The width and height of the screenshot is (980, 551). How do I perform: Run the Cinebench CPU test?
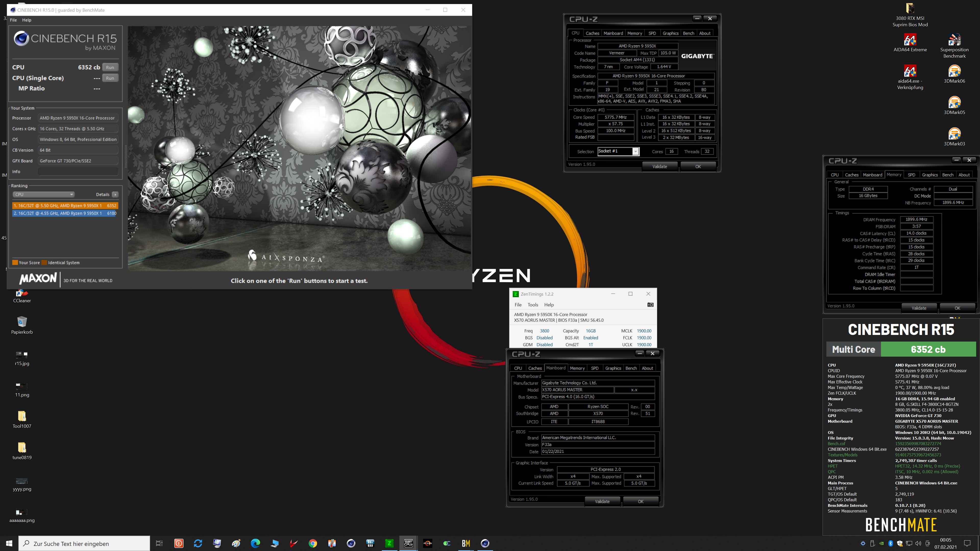pyautogui.click(x=110, y=67)
